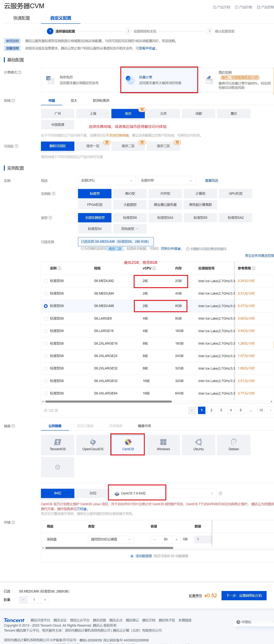Image resolution: width=274 pixels, height=644 pixels.
Task: Select Ubuntu image icon
Action: point(198,442)
